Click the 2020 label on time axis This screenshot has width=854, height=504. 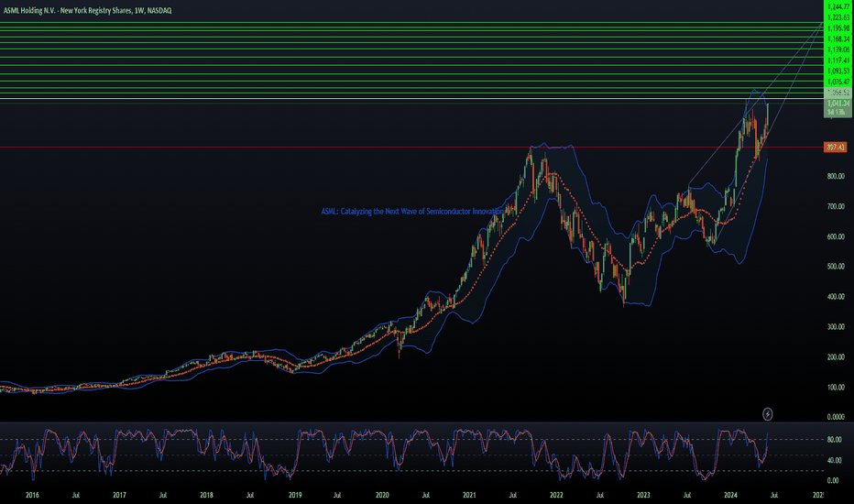pos(382,495)
